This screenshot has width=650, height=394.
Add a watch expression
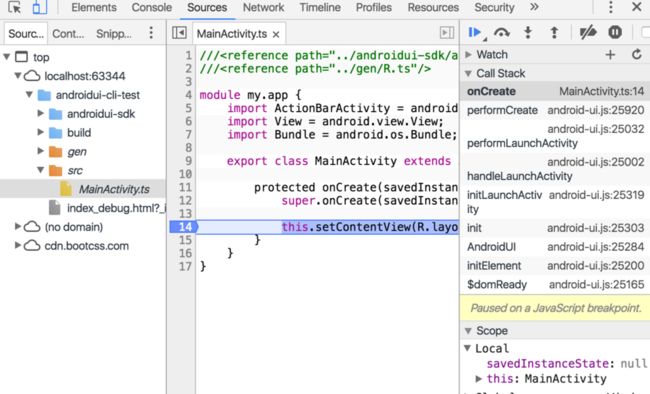coord(610,54)
